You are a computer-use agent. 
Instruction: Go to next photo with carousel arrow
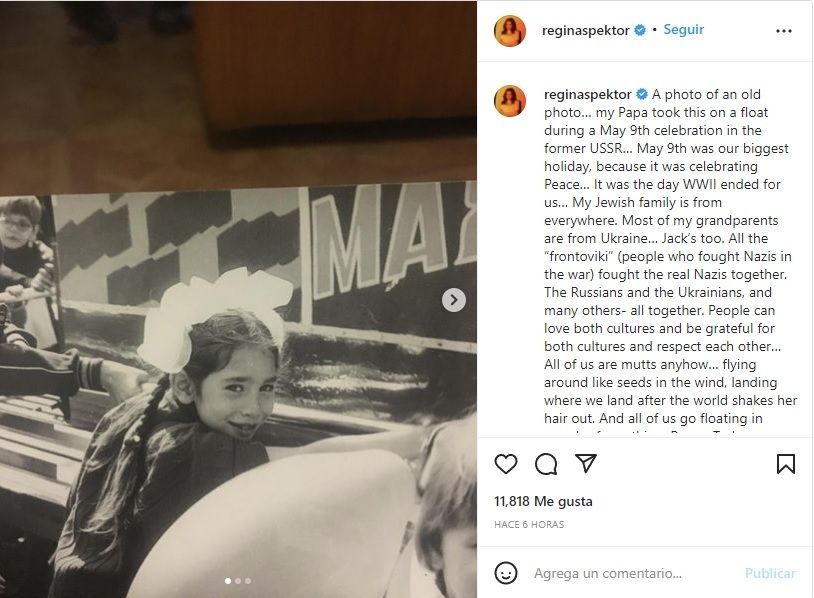click(453, 299)
